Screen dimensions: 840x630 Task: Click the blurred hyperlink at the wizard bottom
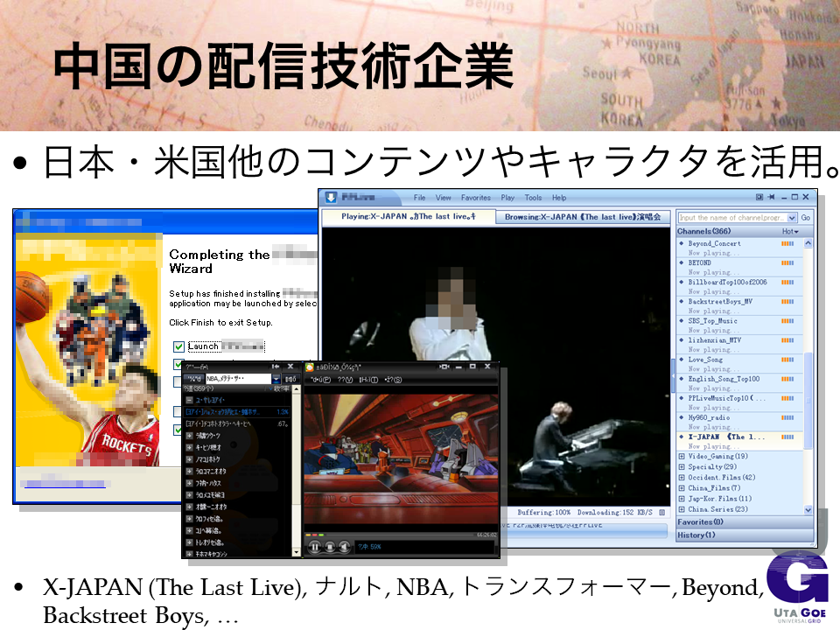pos(65,484)
